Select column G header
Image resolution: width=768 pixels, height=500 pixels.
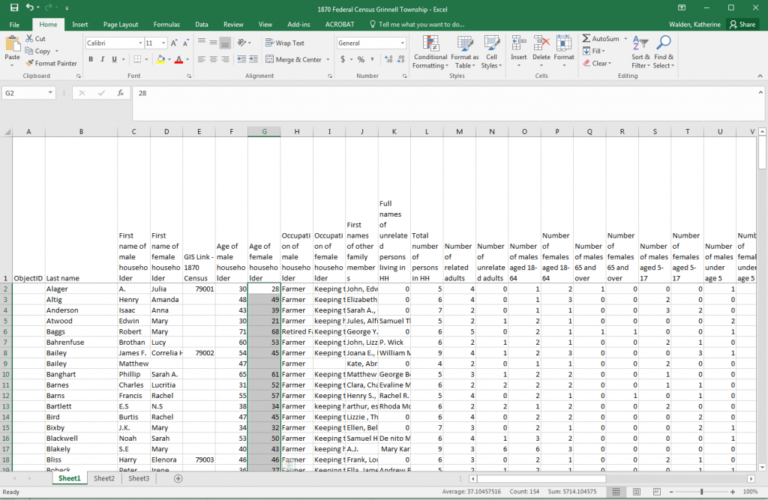pyautogui.click(x=264, y=131)
